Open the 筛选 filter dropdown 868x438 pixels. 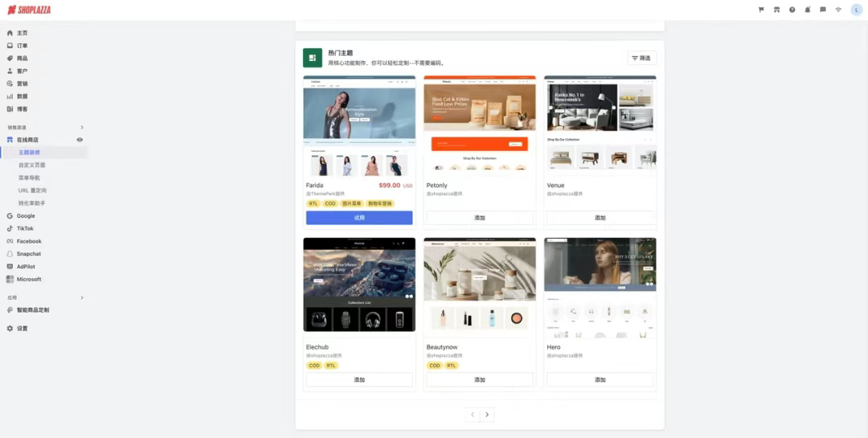click(641, 58)
